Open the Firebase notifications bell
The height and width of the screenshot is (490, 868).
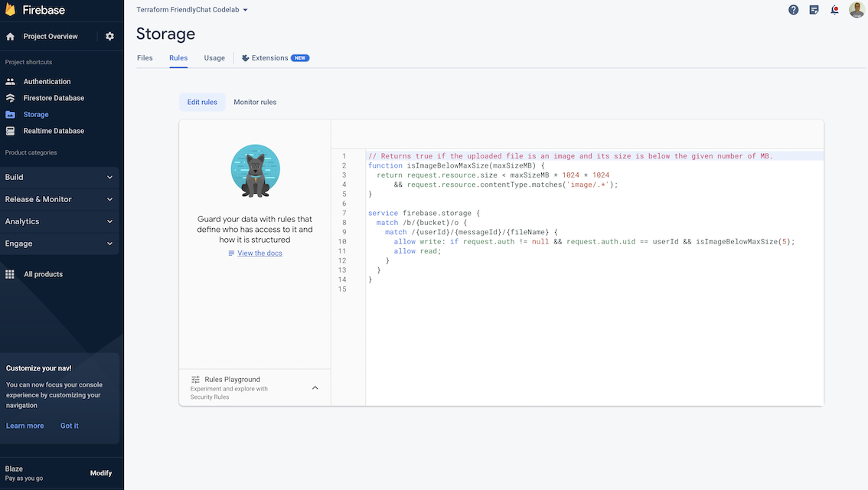tap(834, 10)
